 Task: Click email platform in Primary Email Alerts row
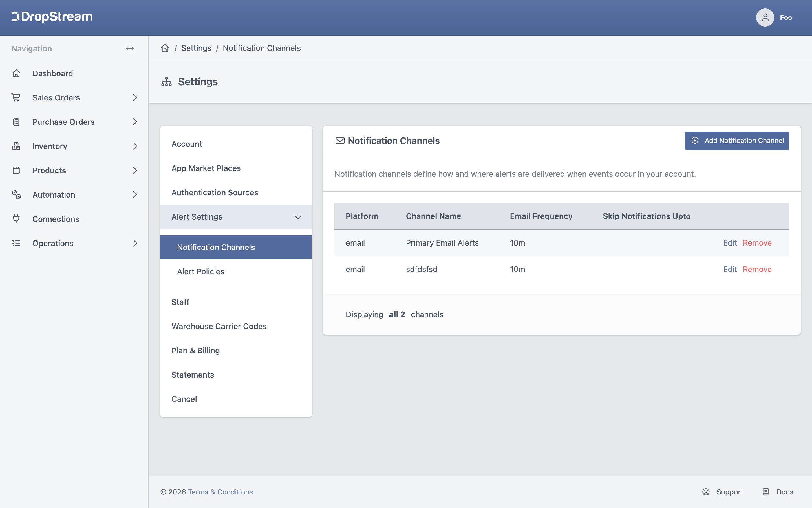[x=355, y=243]
